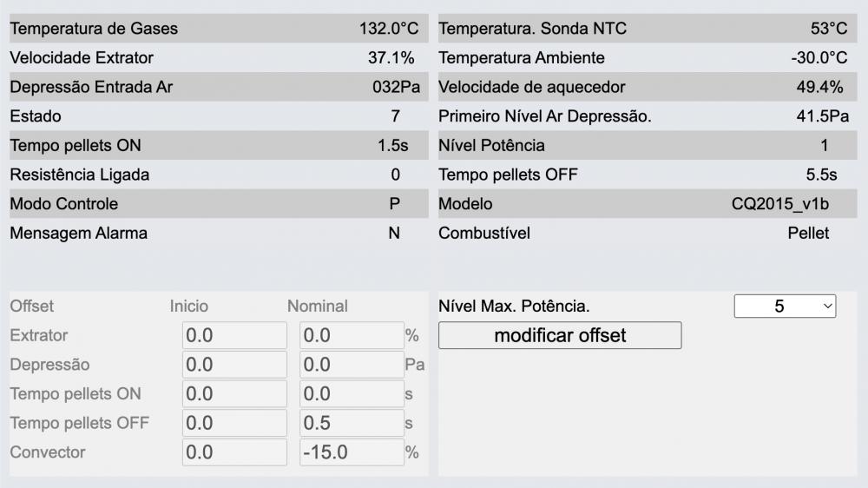Click the Estado value 7
This screenshot has width=868, height=488.
coord(395,116)
